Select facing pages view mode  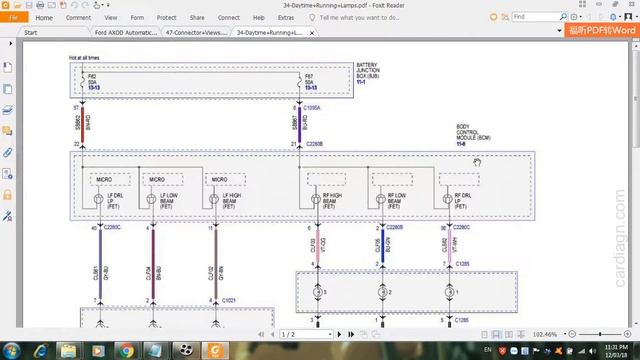click(x=509, y=334)
